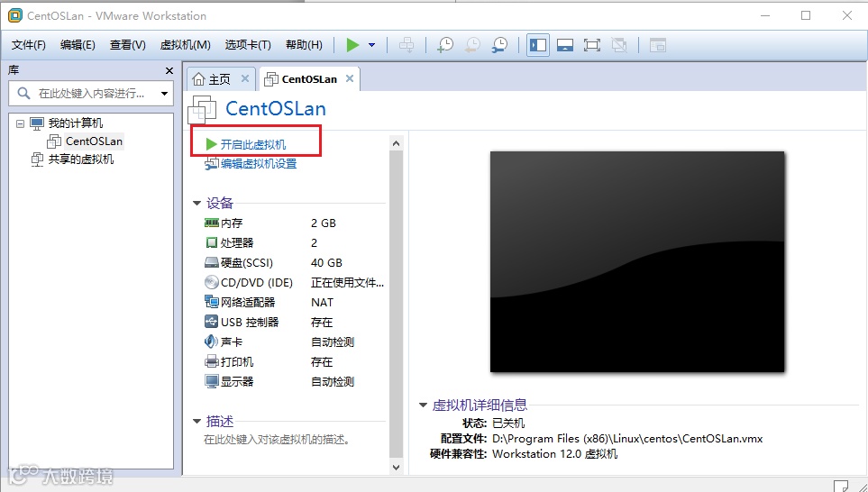
Task: Click the device panel scroll down arrow
Action: coord(396,467)
